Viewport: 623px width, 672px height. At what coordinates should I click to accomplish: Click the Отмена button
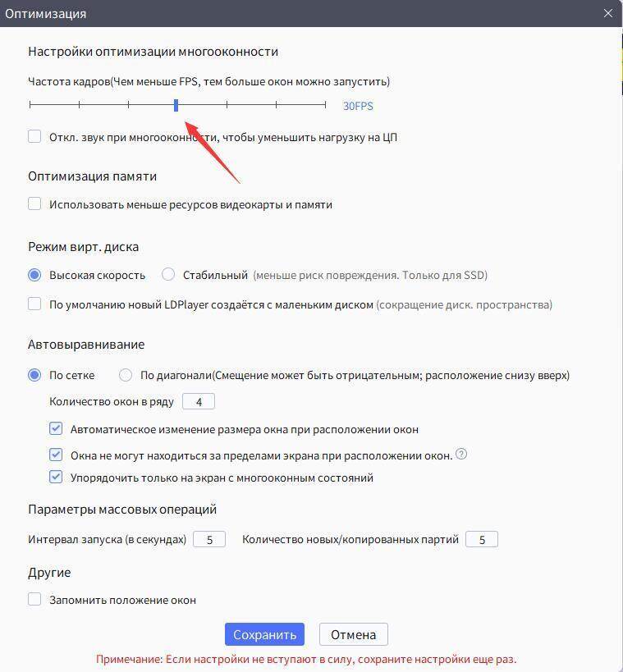(x=354, y=634)
